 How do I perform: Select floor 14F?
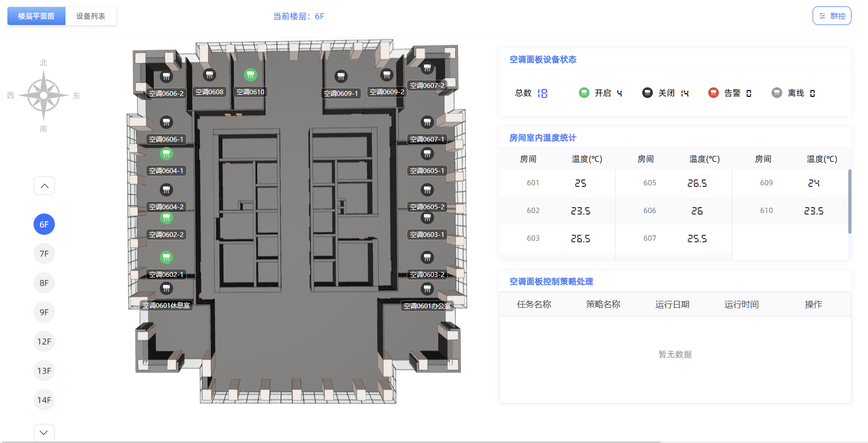(x=44, y=400)
